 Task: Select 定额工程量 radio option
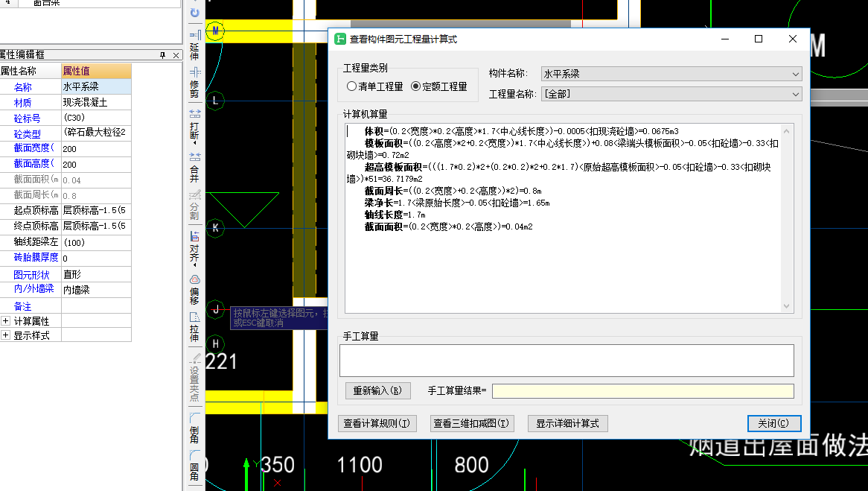point(439,86)
